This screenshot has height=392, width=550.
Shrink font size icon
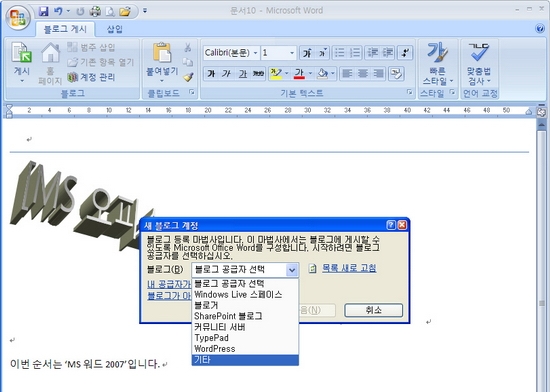[x=322, y=53]
